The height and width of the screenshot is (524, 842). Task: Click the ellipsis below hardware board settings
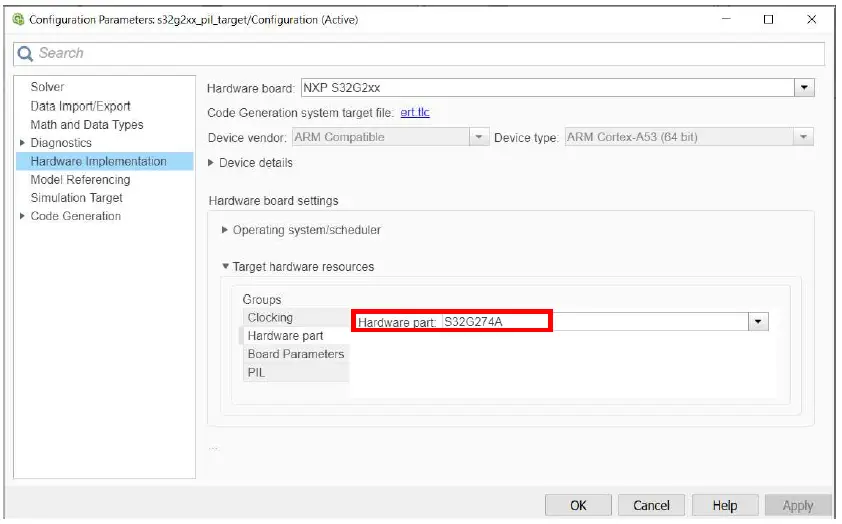tap(213, 447)
